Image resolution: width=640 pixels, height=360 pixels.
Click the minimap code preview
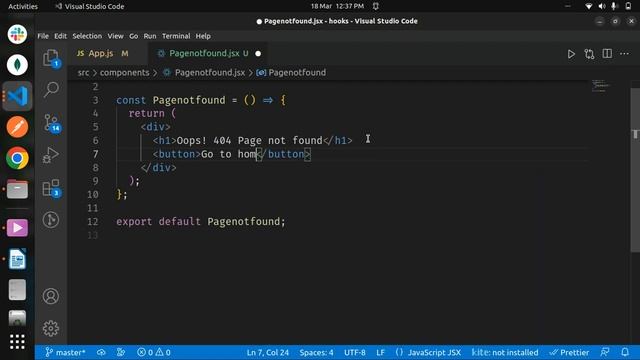(601, 86)
